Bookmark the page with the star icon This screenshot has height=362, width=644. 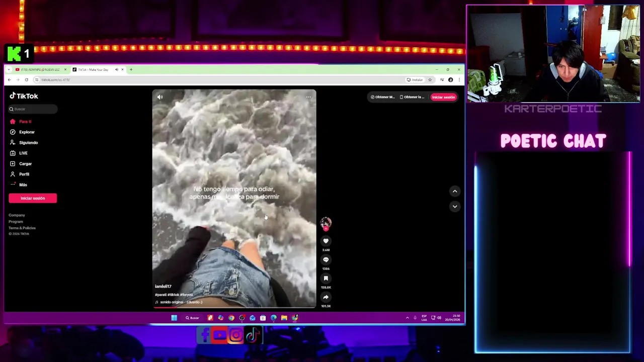[x=430, y=80]
